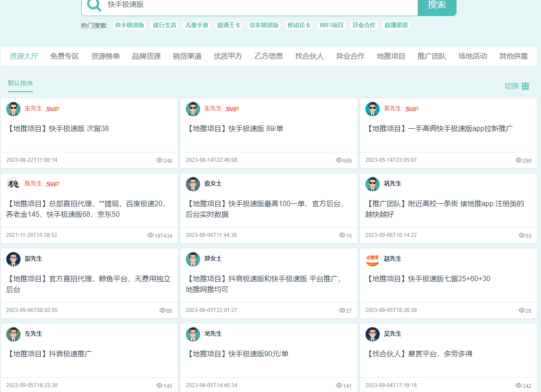Open listing 快手极速版七留25+60+30
Screen dimensions: 541x392
tap(428, 279)
